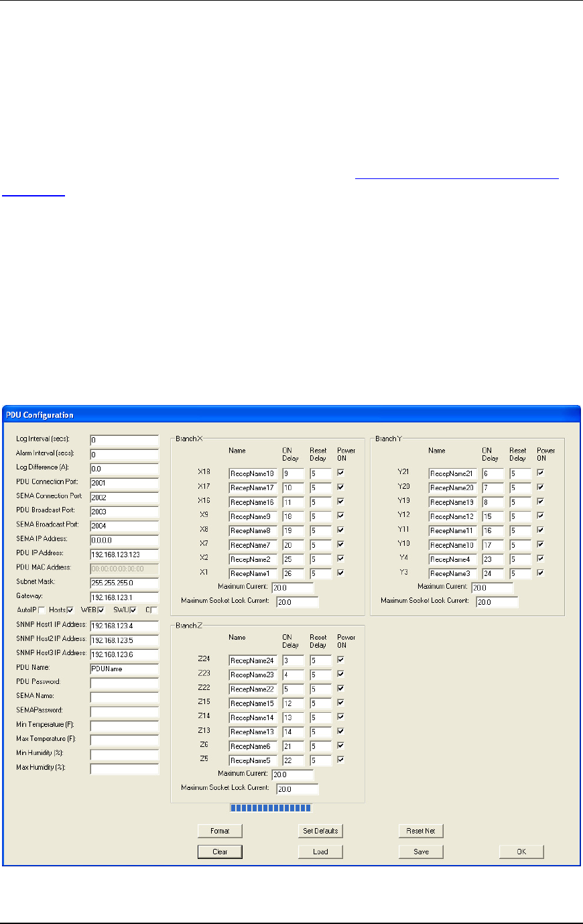This screenshot has width=583, height=924.
Task: Enable the AutoIP checkbox
Action: pos(42,610)
